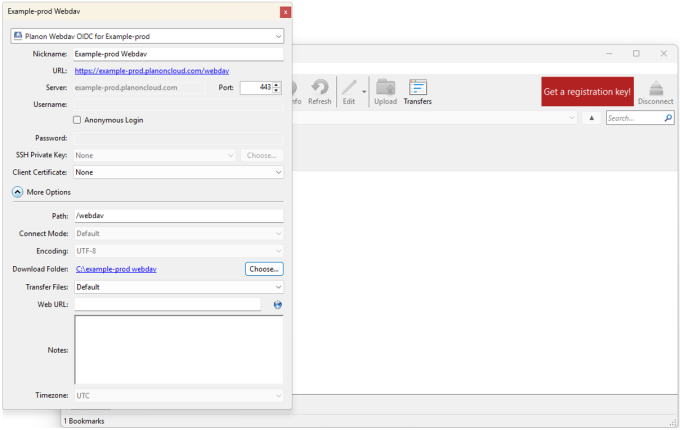
Task: Click the Username field
Action: tap(178, 104)
